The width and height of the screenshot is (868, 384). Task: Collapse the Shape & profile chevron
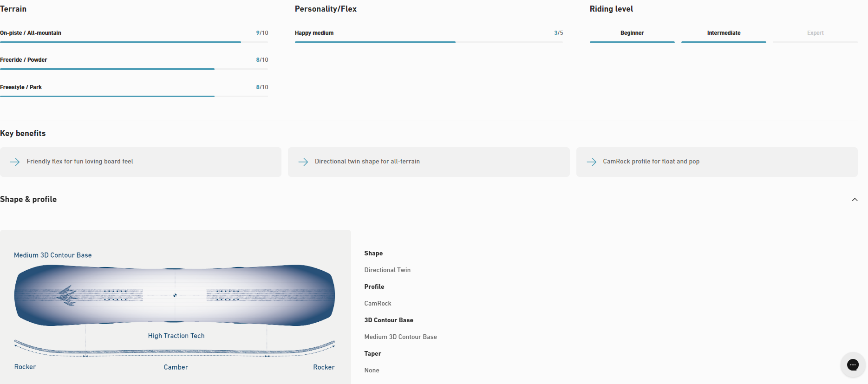point(855,200)
